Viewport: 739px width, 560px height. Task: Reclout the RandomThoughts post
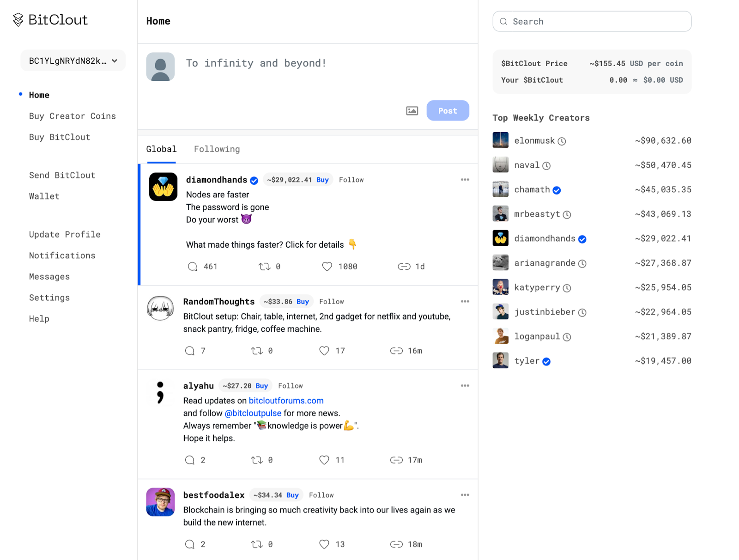257,351
